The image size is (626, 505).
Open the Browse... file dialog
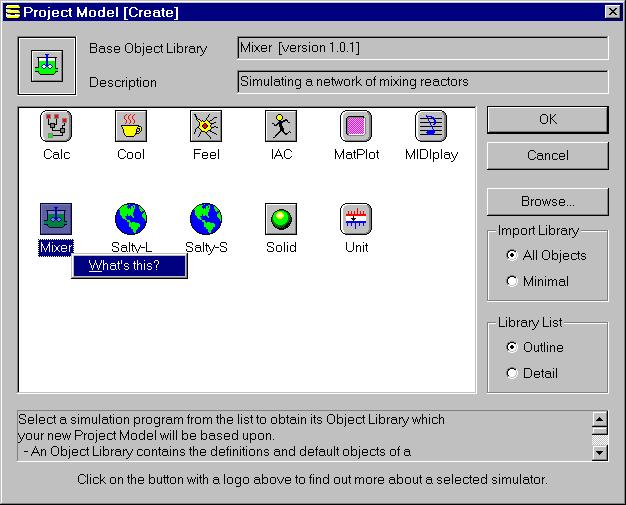pyautogui.click(x=547, y=202)
